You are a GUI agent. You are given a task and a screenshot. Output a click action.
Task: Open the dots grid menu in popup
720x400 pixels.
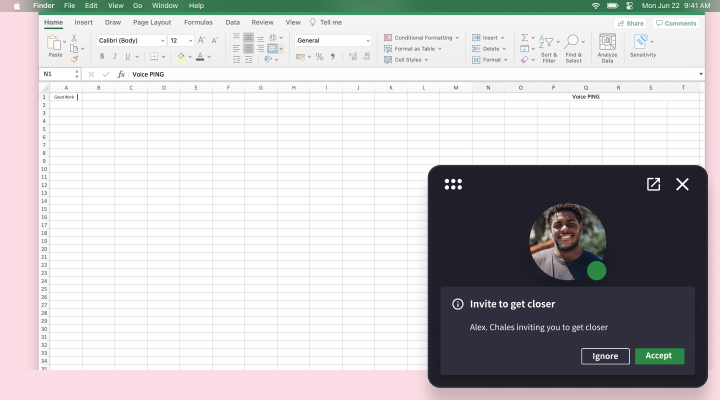pyautogui.click(x=453, y=184)
